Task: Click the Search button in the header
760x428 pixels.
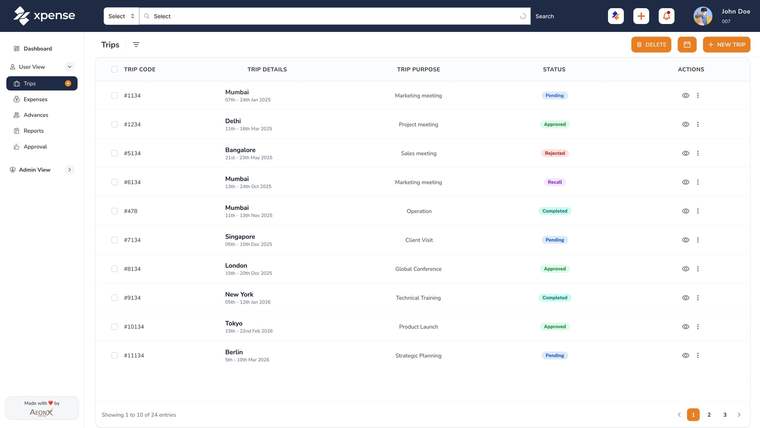Action: pyautogui.click(x=545, y=16)
